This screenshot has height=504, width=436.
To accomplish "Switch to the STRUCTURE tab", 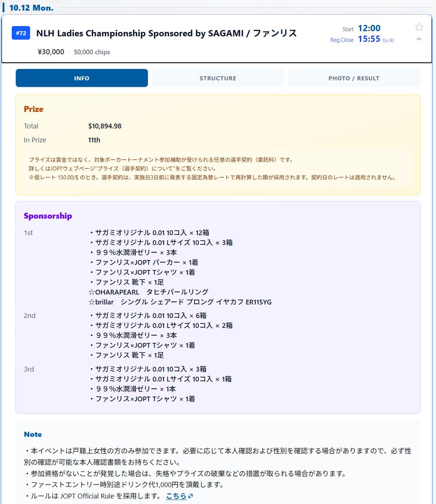I will pyautogui.click(x=218, y=78).
